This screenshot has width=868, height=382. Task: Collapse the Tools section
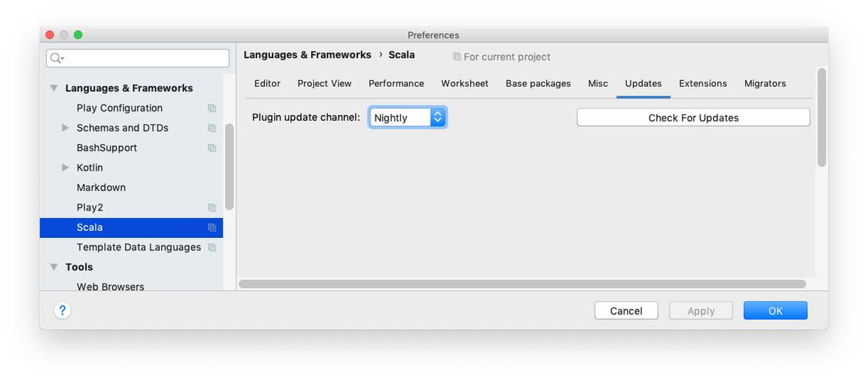54,267
